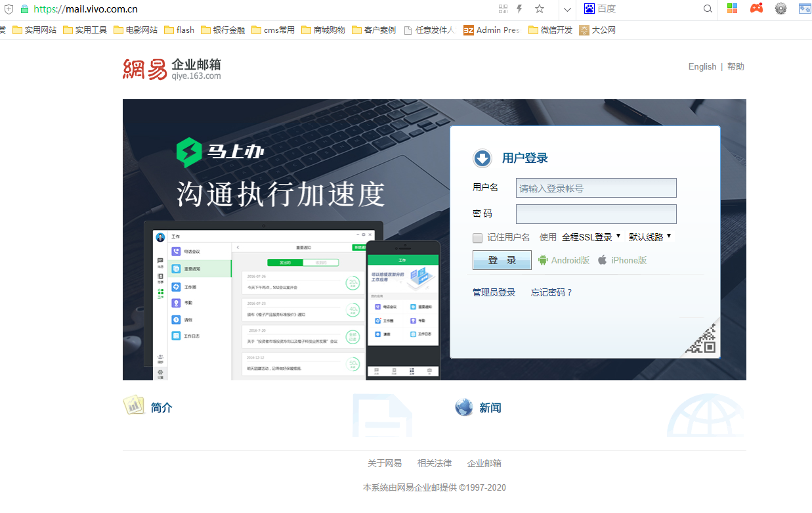Viewport: 812px width, 513px height.
Task: Open the 默认线路 dropdown
Action: point(650,237)
